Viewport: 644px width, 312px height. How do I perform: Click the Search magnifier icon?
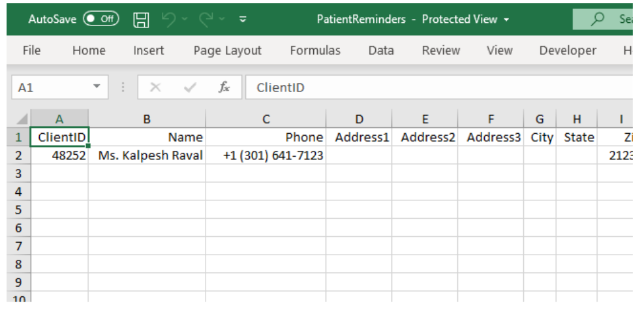[x=597, y=19]
